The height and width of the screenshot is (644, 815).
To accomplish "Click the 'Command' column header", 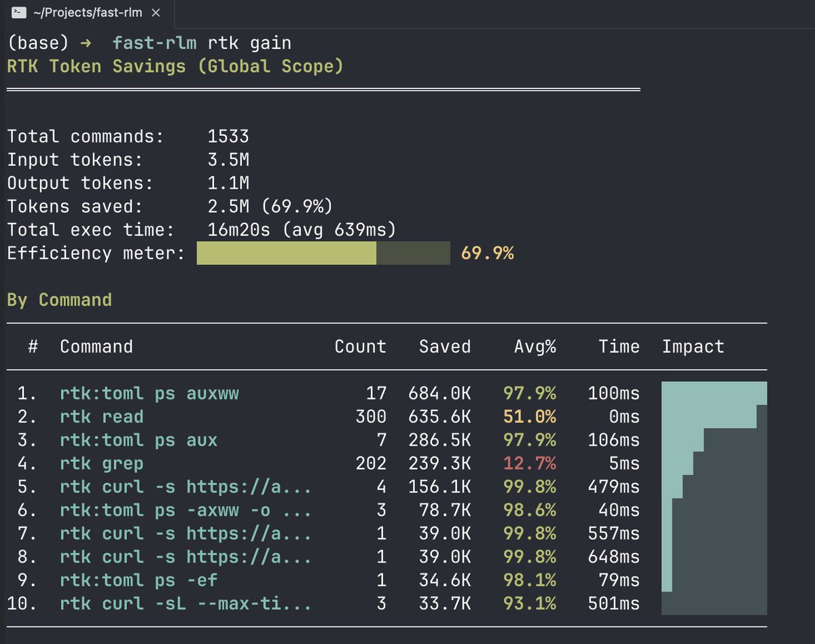I will click(x=96, y=346).
